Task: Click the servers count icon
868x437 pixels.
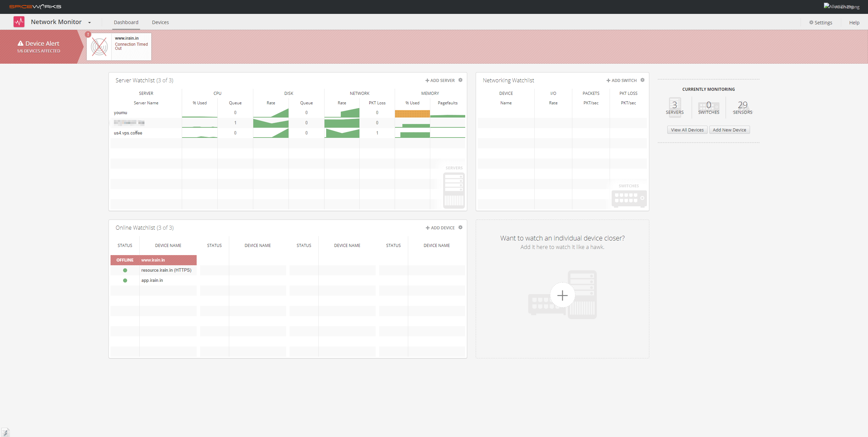Action: pyautogui.click(x=674, y=107)
